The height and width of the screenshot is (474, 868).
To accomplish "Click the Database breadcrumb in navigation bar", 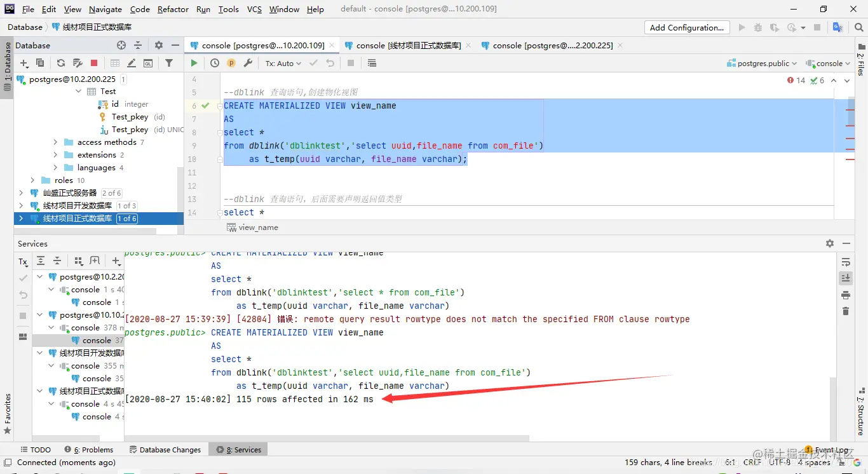I will [x=25, y=27].
